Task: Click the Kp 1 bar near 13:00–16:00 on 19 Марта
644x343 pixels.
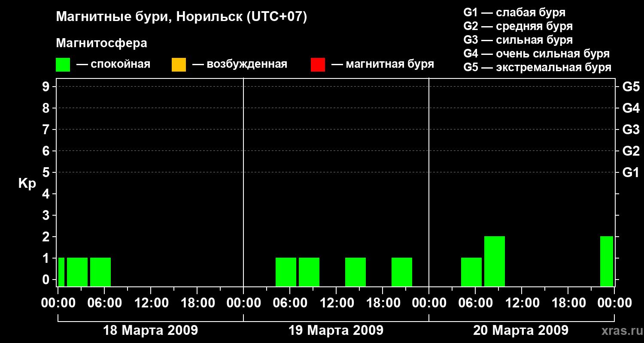Action: pos(355,272)
